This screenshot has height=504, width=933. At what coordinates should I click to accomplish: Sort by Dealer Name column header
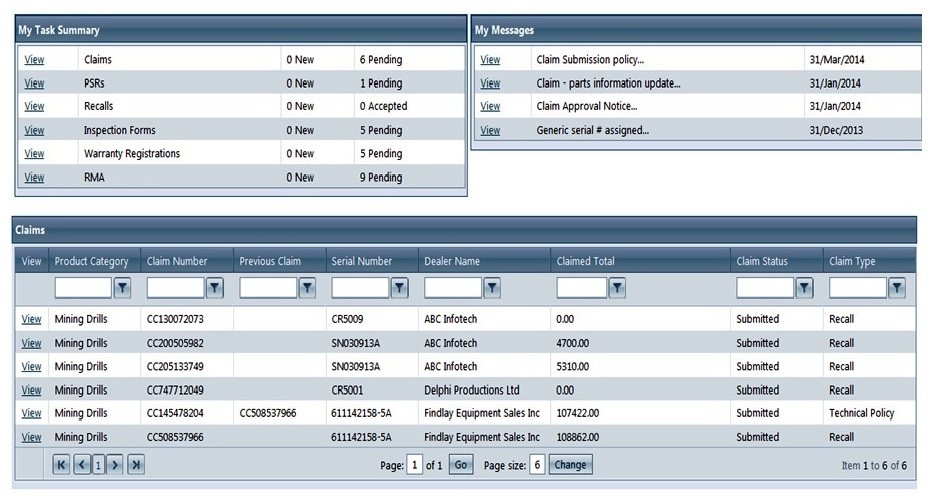click(451, 262)
